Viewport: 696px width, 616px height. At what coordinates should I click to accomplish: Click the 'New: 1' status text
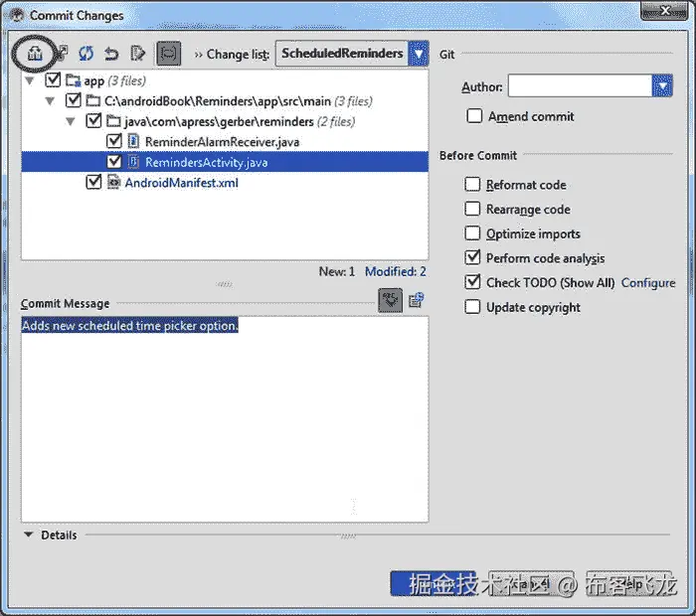tap(336, 271)
